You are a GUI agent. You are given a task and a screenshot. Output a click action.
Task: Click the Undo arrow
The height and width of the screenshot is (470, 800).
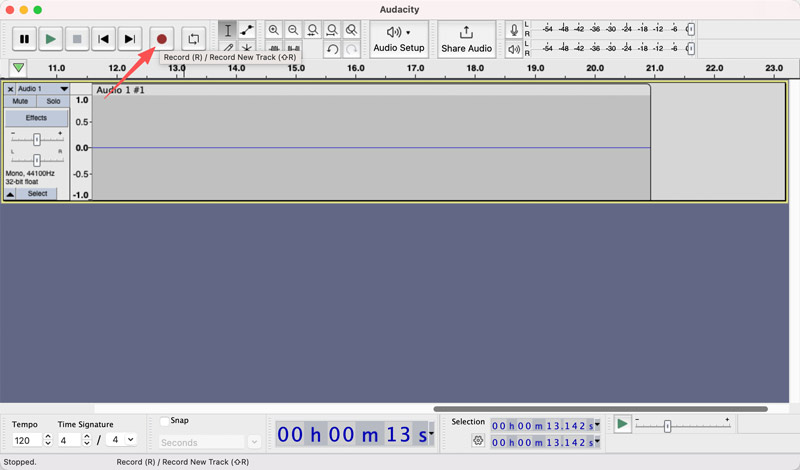coord(332,50)
